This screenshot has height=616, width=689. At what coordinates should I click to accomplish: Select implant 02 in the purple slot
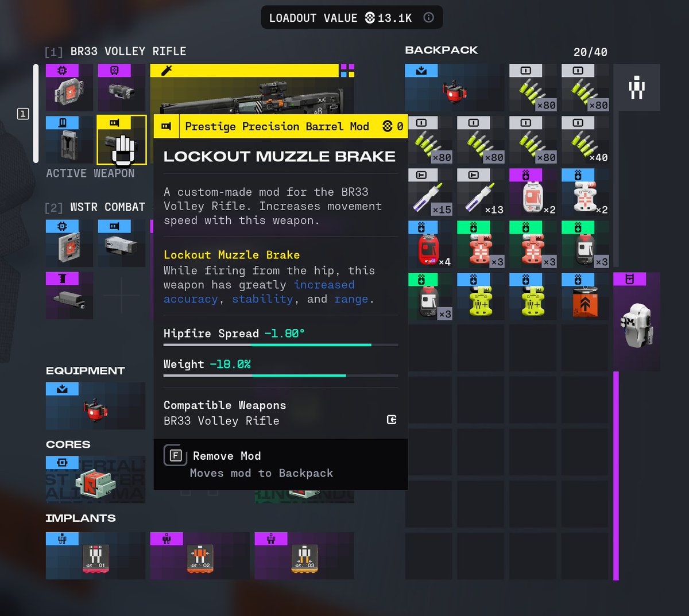pyautogui.click(x=200, y=556)
